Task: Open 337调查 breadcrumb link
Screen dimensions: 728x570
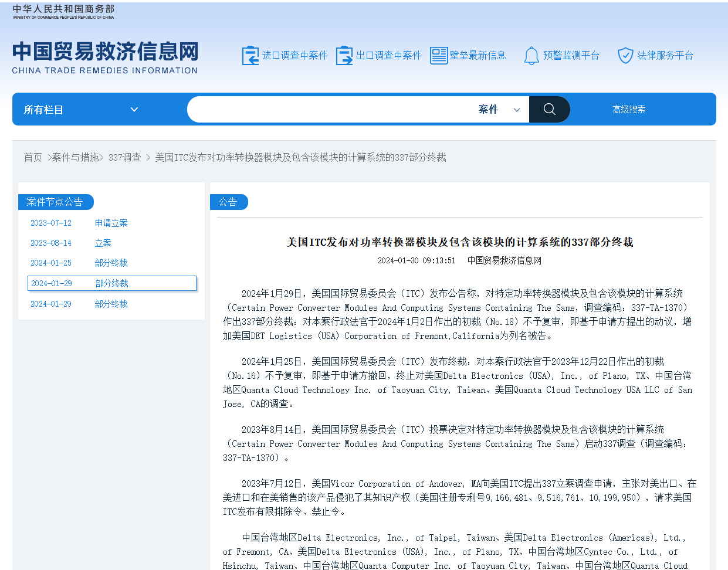Action: pos(124,157)
